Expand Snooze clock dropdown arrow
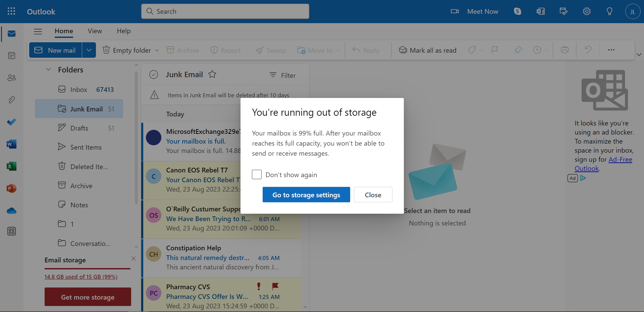 point(547,50)
